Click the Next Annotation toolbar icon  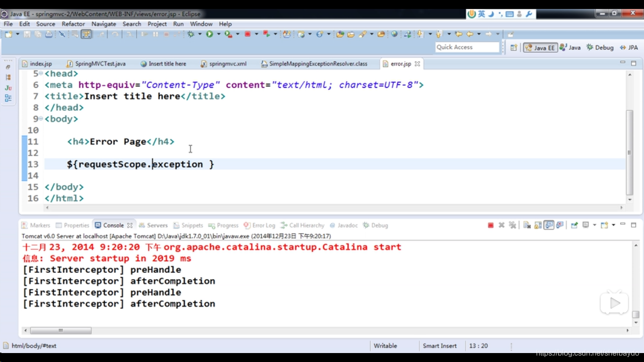[420, 34]
